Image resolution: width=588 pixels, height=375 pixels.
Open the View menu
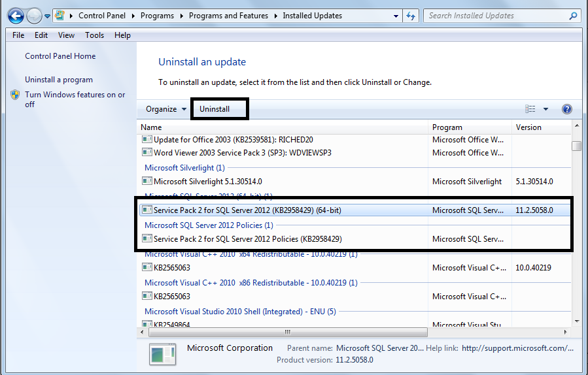[x=66, y=35]
